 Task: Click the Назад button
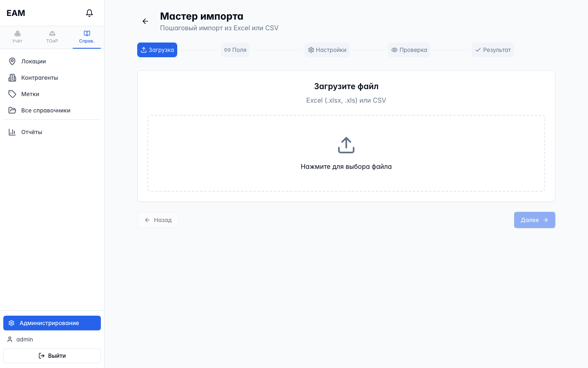tap(158, 220)
